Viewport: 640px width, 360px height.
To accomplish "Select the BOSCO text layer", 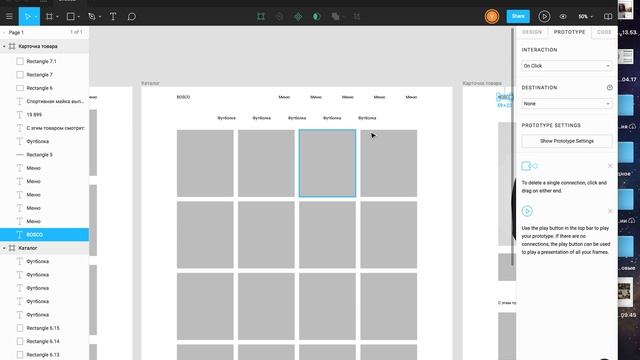I will tap(44, 235).
